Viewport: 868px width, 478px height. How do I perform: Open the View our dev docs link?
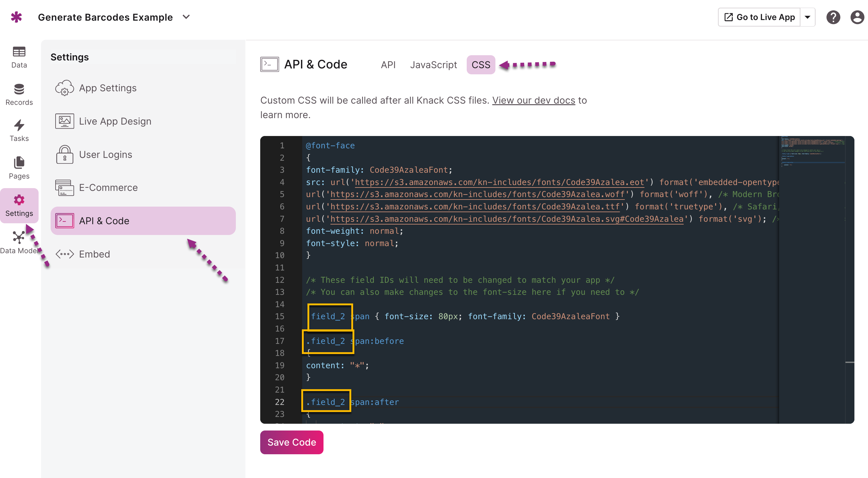click(533, 100)
